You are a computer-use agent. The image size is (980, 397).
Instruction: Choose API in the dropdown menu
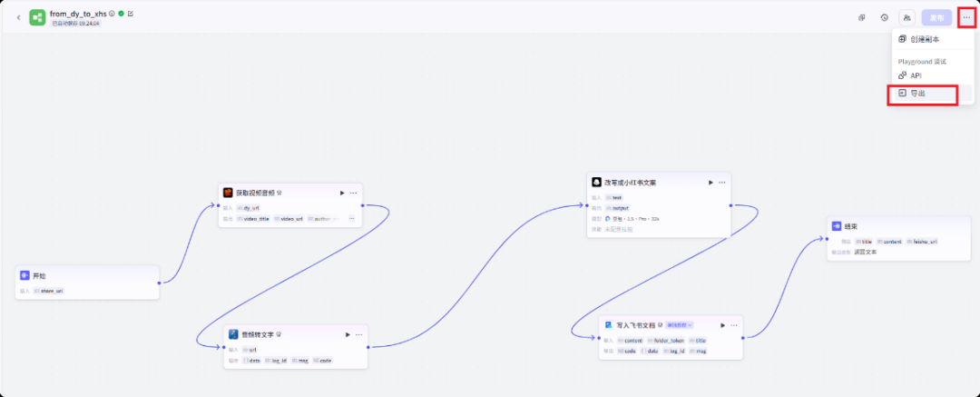916,75
